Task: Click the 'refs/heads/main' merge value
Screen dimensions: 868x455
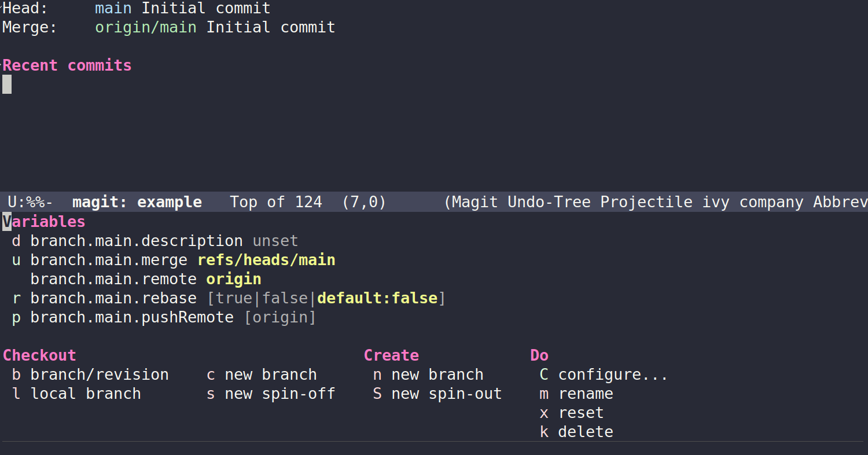Action: [x=266, y=260]
